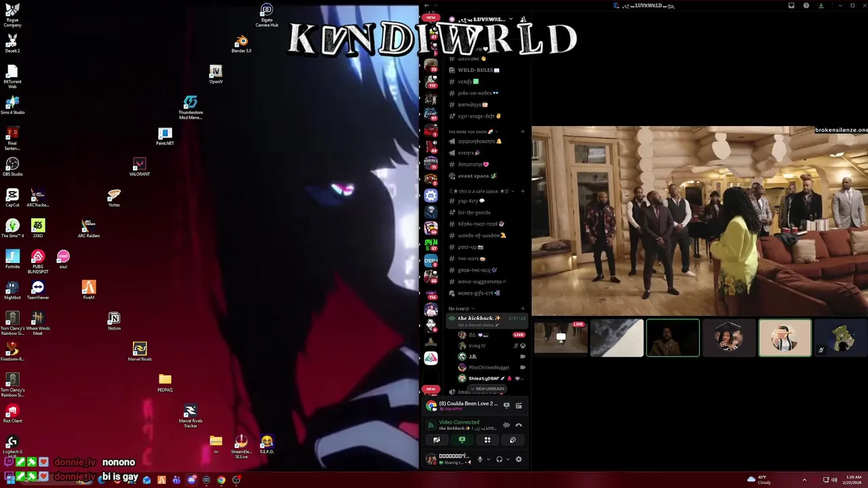This screenshot has height=488, width=868.
Task: Open Google Chrome in the taskbar
Action: pos(221,481)
